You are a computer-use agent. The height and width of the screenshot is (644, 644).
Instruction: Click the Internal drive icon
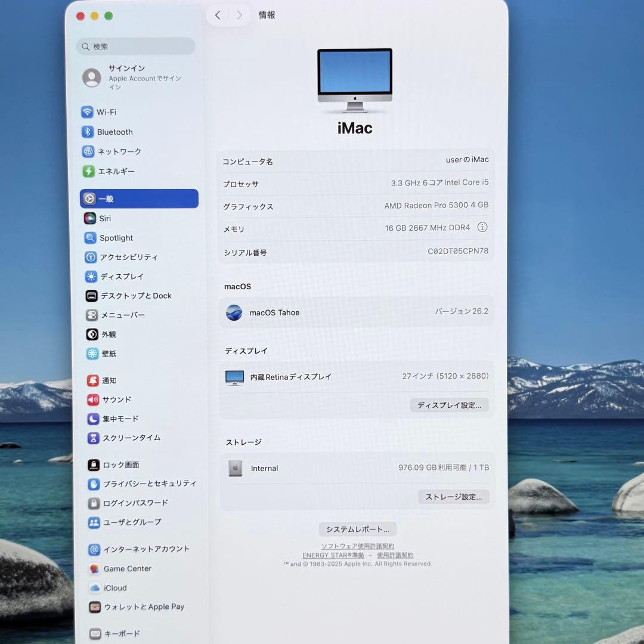click(236, 468)
